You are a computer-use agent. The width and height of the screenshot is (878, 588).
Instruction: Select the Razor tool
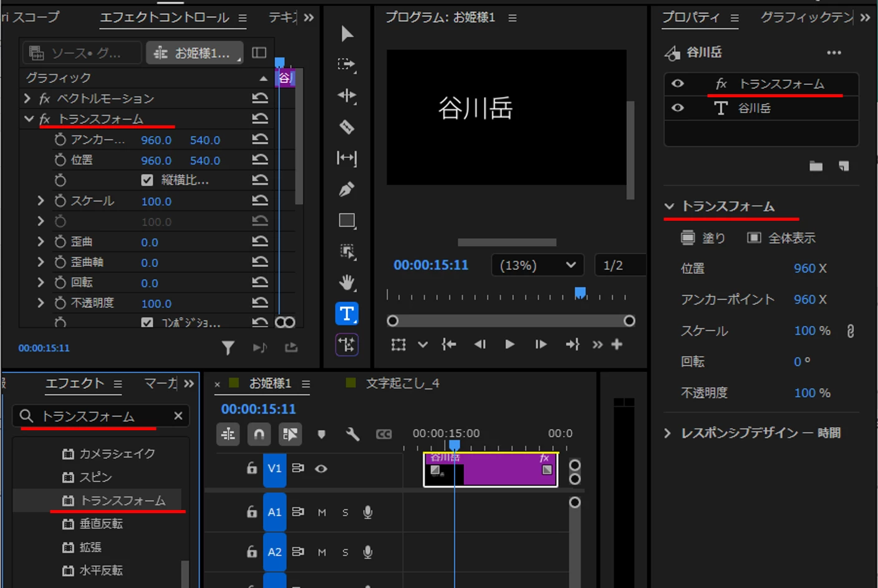(x=347, y=127)
